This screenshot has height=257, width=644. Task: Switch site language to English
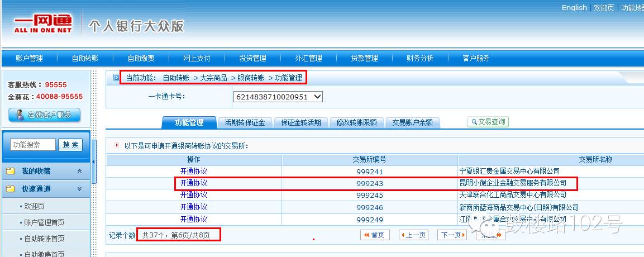(574, 8)
